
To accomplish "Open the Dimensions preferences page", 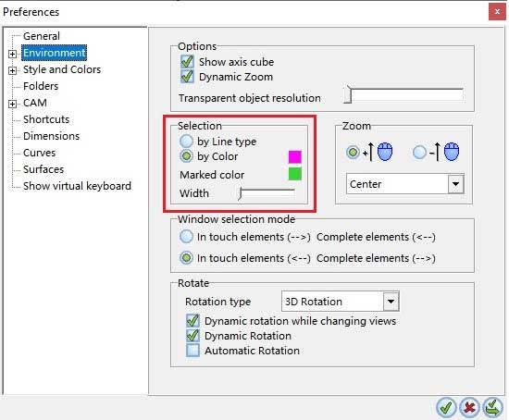I will (51, 136).
